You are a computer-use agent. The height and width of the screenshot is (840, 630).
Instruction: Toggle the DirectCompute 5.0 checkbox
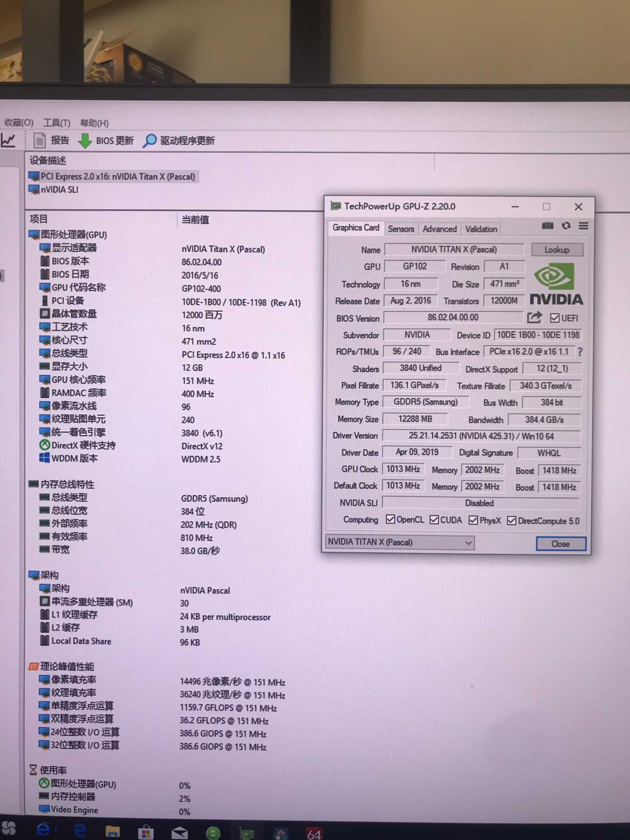click(x=511, y=521)
